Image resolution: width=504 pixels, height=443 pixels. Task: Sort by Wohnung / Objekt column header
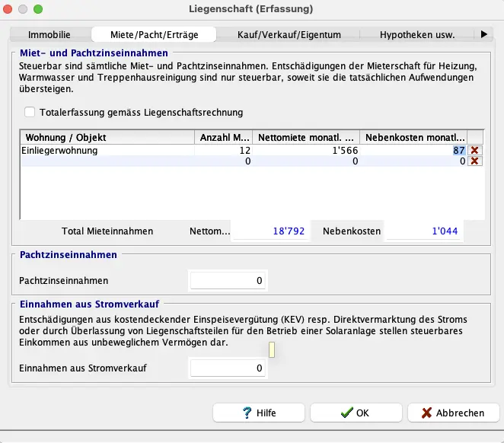pyautogui.click(x=107, y=138)
